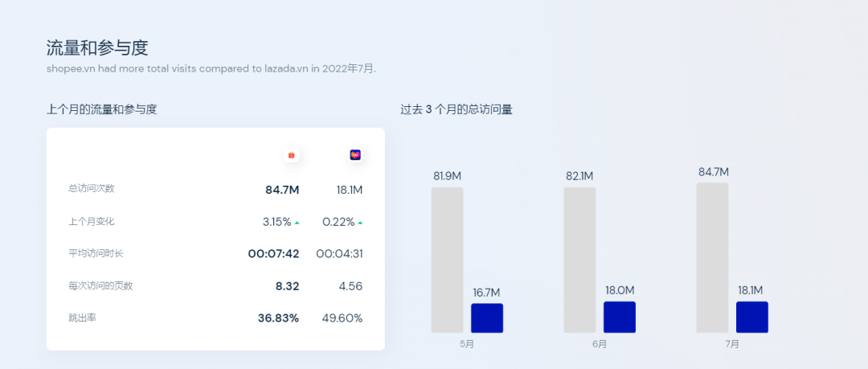Click the 每次访问的页数 row label
This screenshot has width=868, height=369.
(100, 286)
